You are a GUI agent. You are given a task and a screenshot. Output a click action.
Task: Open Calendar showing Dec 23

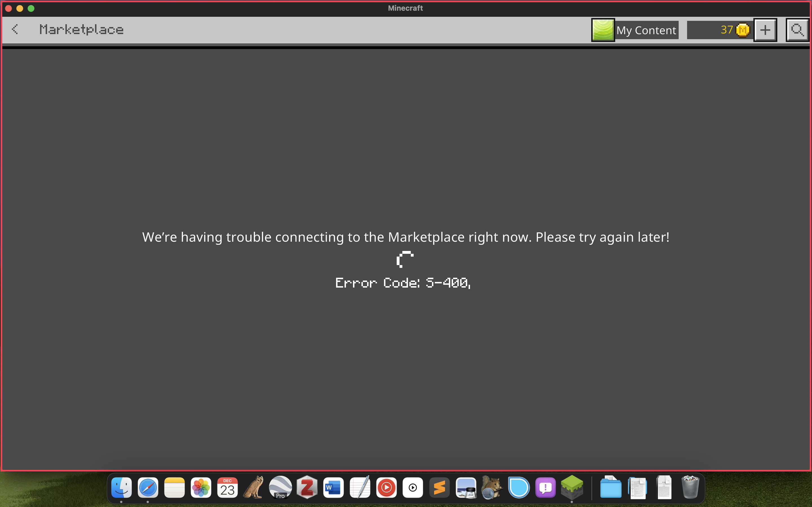tap(228, 487)
